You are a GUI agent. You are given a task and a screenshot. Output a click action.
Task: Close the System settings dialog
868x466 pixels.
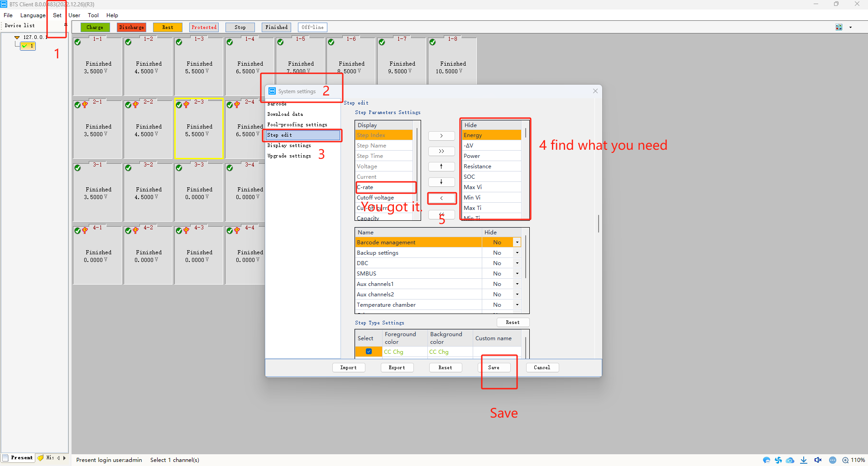click(x=595, y=91)
